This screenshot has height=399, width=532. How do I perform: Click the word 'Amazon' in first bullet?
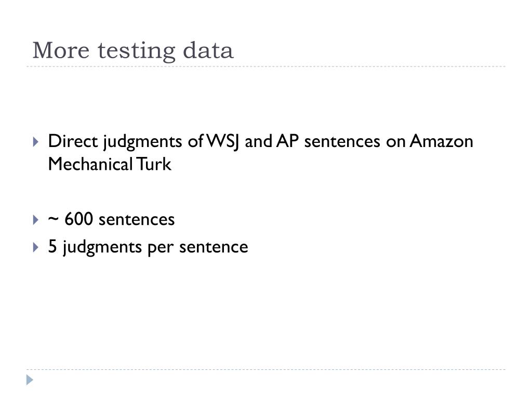point(441,141)
